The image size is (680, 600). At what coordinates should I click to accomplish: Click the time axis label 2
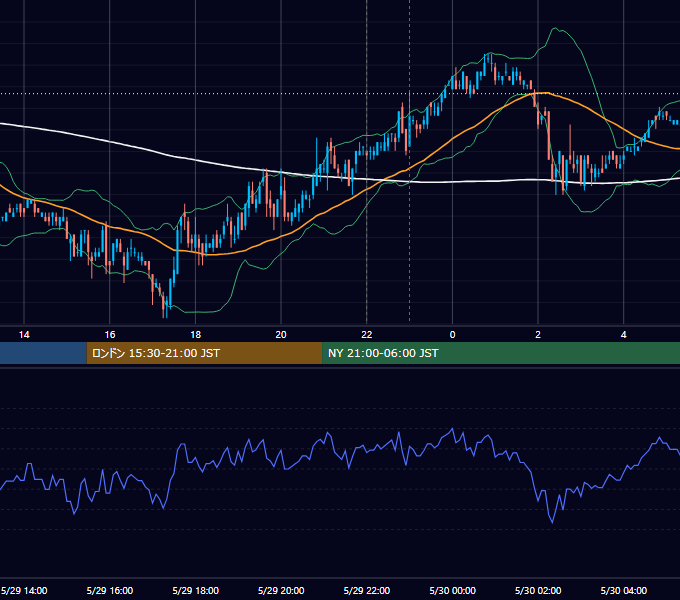538,335
